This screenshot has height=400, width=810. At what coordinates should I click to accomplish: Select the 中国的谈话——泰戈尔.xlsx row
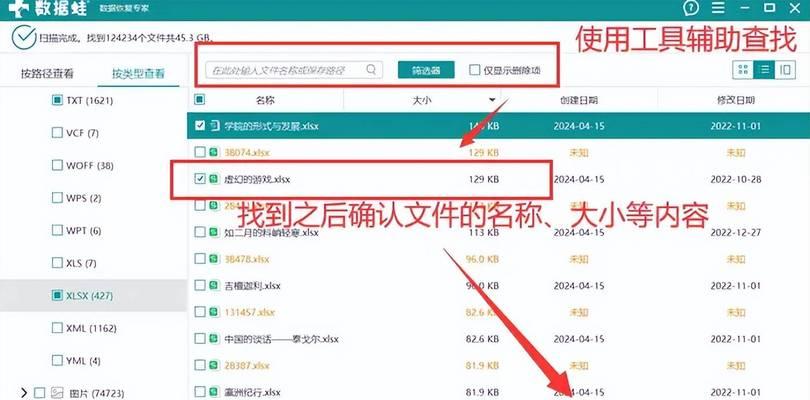pos(499,339)
